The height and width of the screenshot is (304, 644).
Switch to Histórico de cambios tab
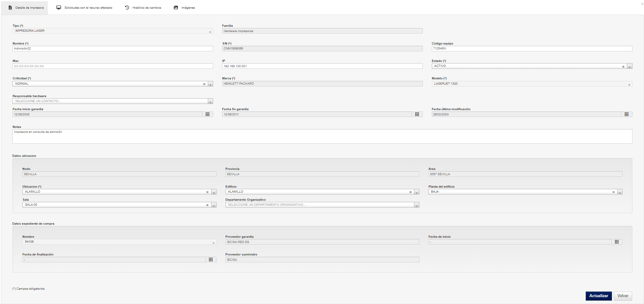[143, 7]
